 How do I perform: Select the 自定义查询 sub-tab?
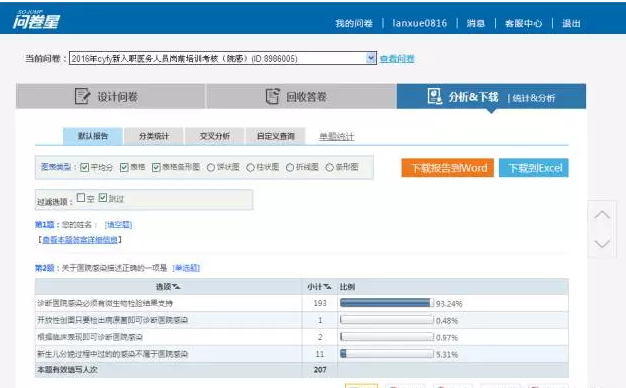click(276, 136)
